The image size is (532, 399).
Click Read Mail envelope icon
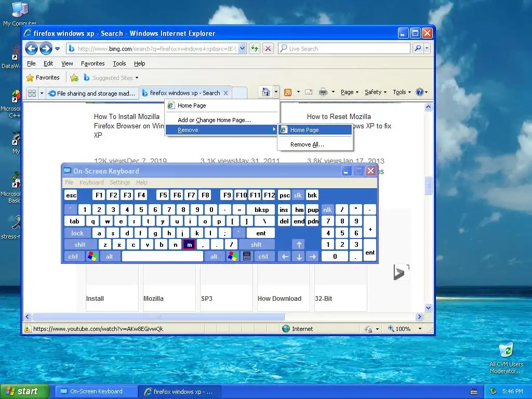pyautogui.click(x=309, y=92)
